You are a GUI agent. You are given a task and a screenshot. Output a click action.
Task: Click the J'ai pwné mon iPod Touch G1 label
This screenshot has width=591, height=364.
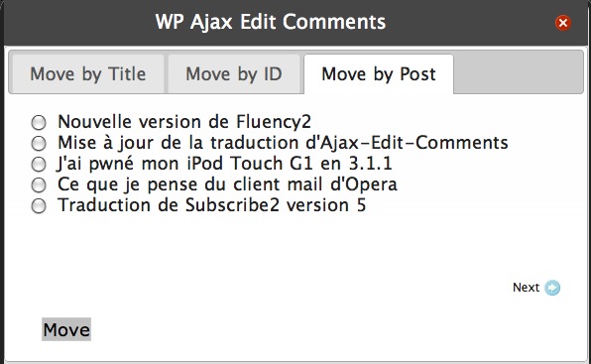(x=224, y=164)
